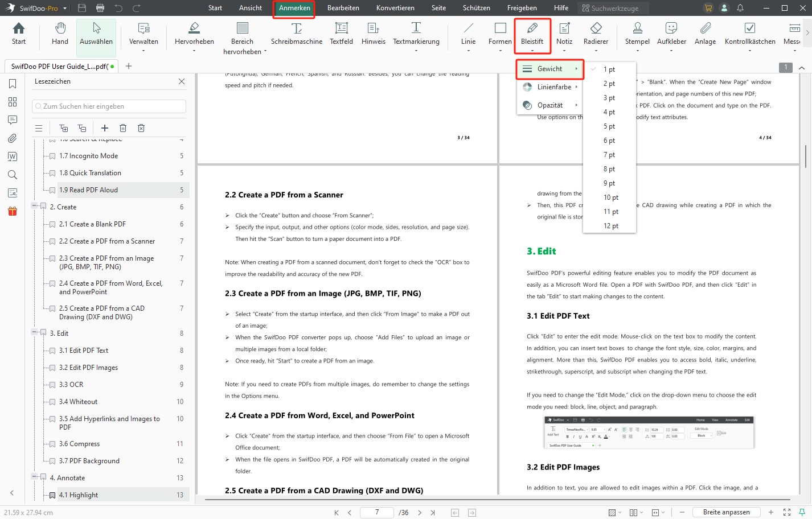The image size is (812, 519).
Task: Open the comments panel in sidebar
Action: (13, 120)
